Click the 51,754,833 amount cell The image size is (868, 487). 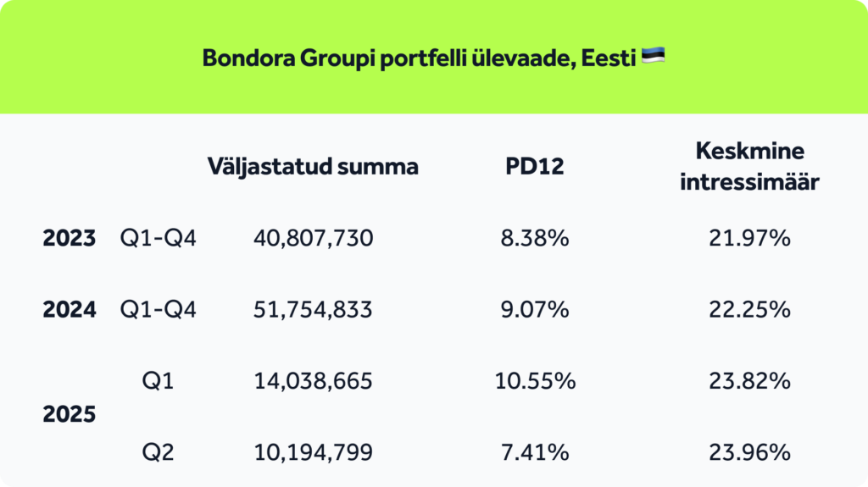313,309
